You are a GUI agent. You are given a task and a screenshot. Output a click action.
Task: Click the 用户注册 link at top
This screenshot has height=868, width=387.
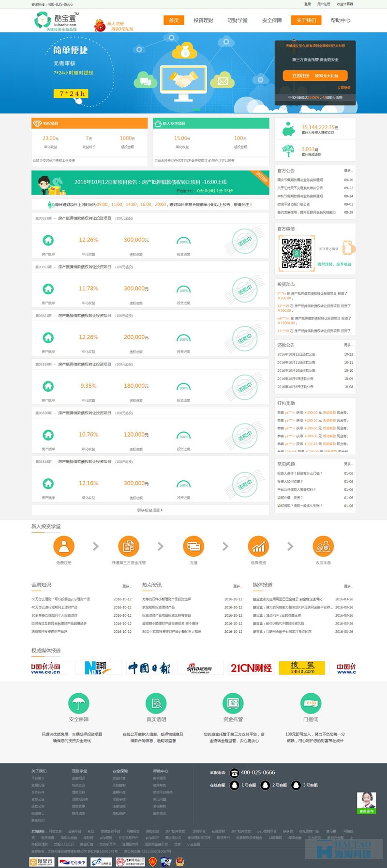pyautogui.click(x=324, y=4)
